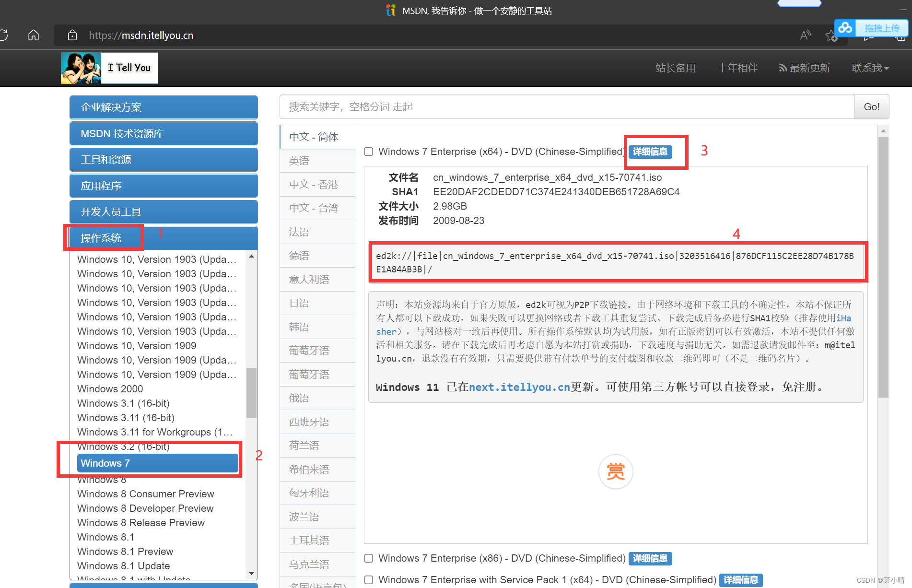
Task: Select Windows 10, Version 1909 list item
Action: (137, 346)
